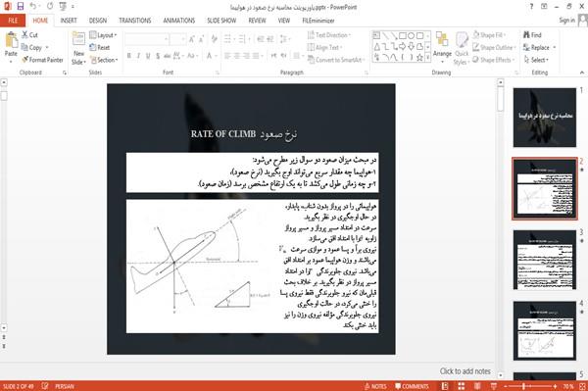Toggle text Shadow formatting
The height and width of the screenshot is (391, 588).
[x=158, y=56]
